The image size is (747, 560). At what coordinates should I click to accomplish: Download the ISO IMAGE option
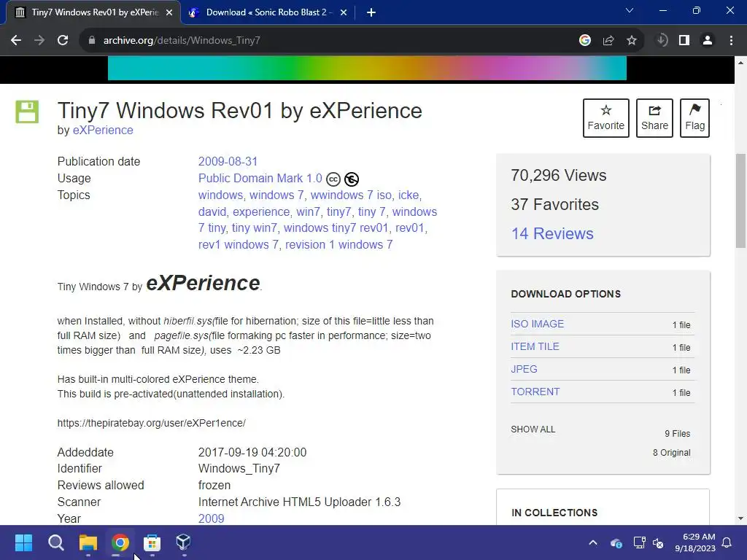538,324
